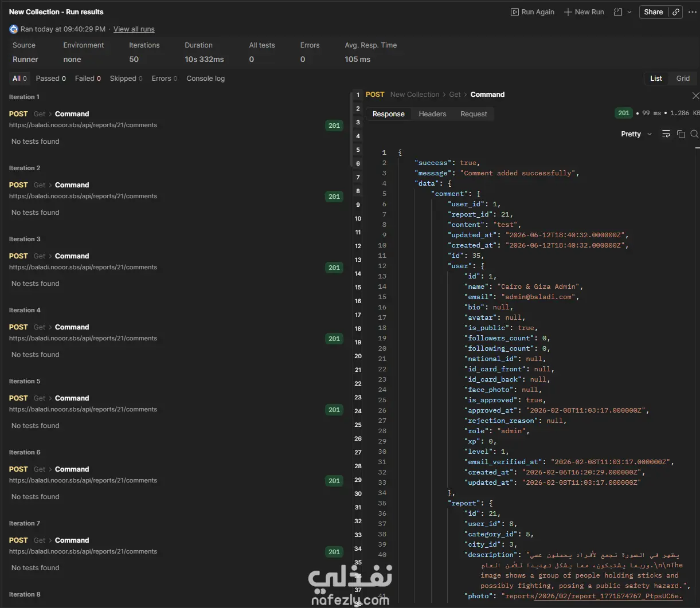Click the Iterations count 50
Viewport: 700px width, 608px height.
pos(134,60)
